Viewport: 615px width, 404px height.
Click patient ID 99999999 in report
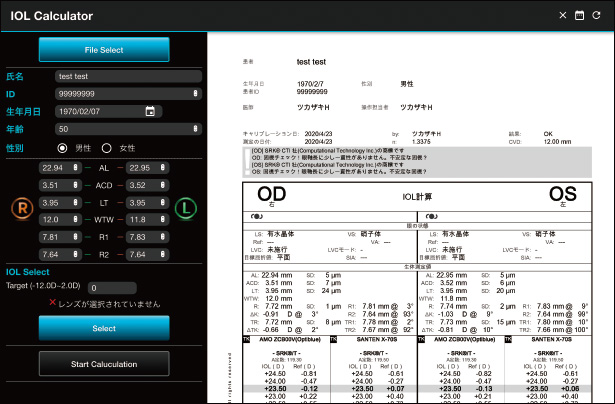pos(312,92)
